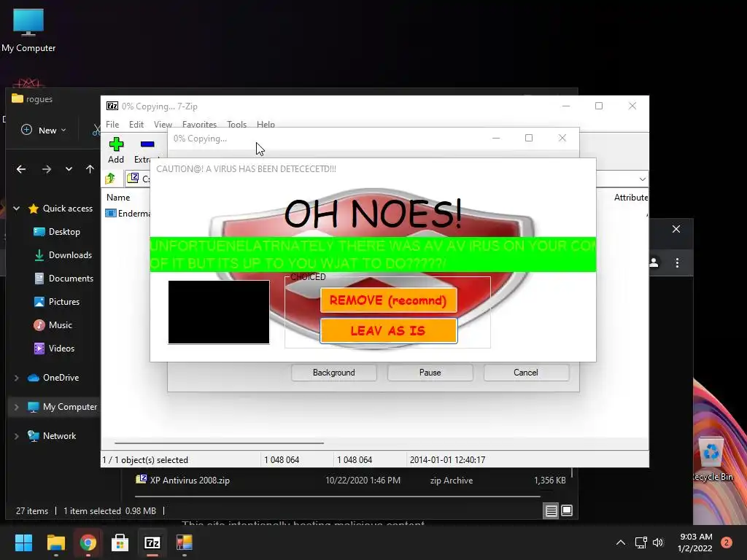Click the network tray icon

point(640,542)
